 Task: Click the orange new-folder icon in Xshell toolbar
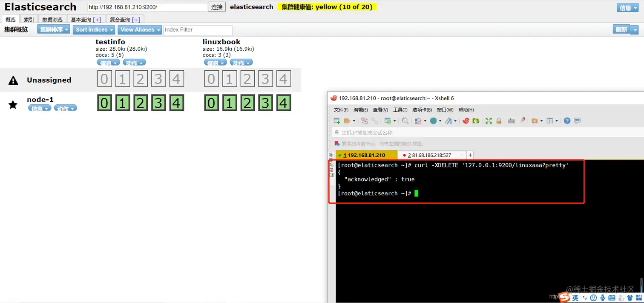[535, 121]
